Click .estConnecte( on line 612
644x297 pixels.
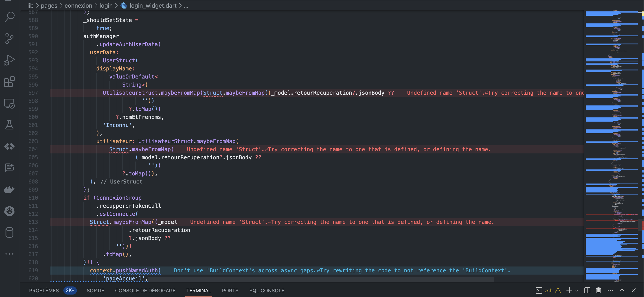click(x=117, y=214)
